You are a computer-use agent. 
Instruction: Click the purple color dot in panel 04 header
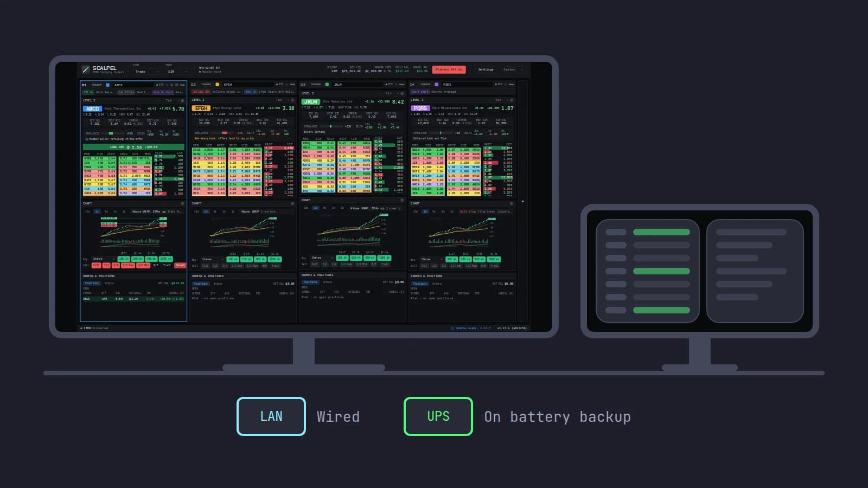[437, 85]
